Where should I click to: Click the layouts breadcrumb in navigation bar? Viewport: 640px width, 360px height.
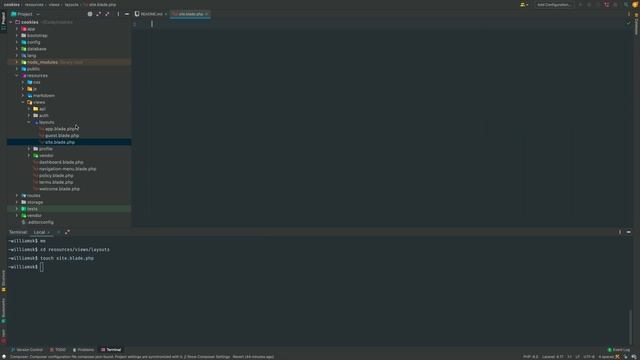tap(71, 4)
